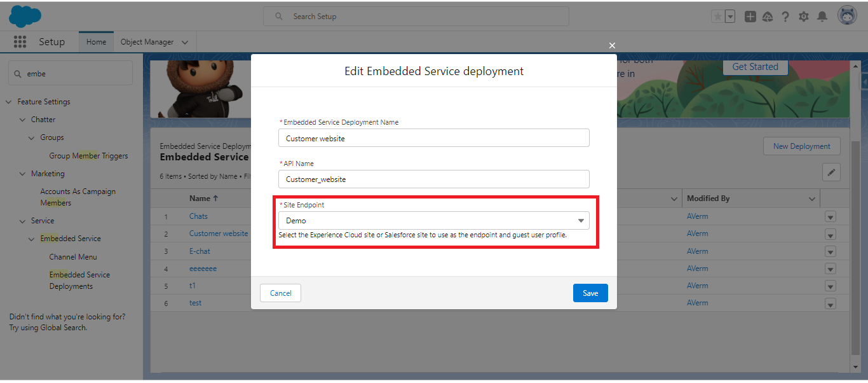Open row actions dropdown for Chats
Image resolution: width=868 pixels, height=383 pixels.
[x=830, y=217]
